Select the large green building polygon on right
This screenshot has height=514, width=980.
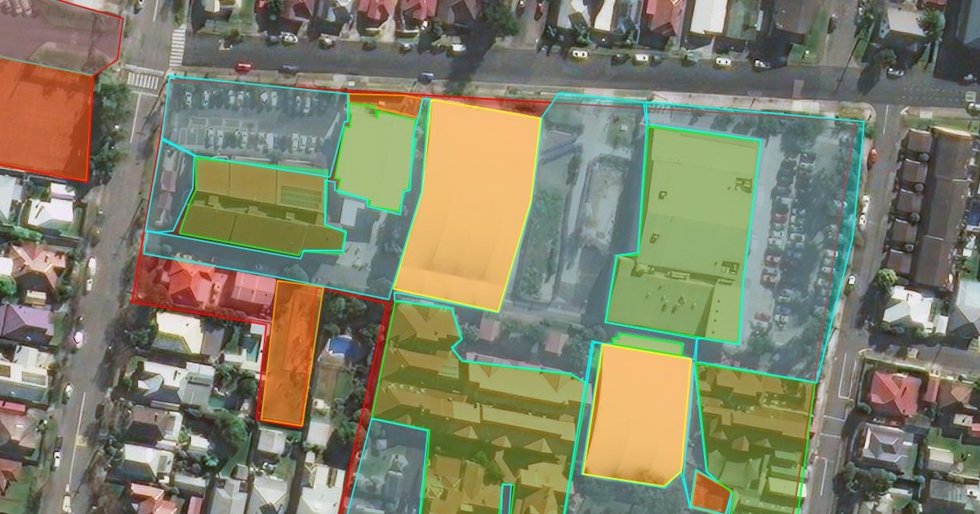pos(690,237)
